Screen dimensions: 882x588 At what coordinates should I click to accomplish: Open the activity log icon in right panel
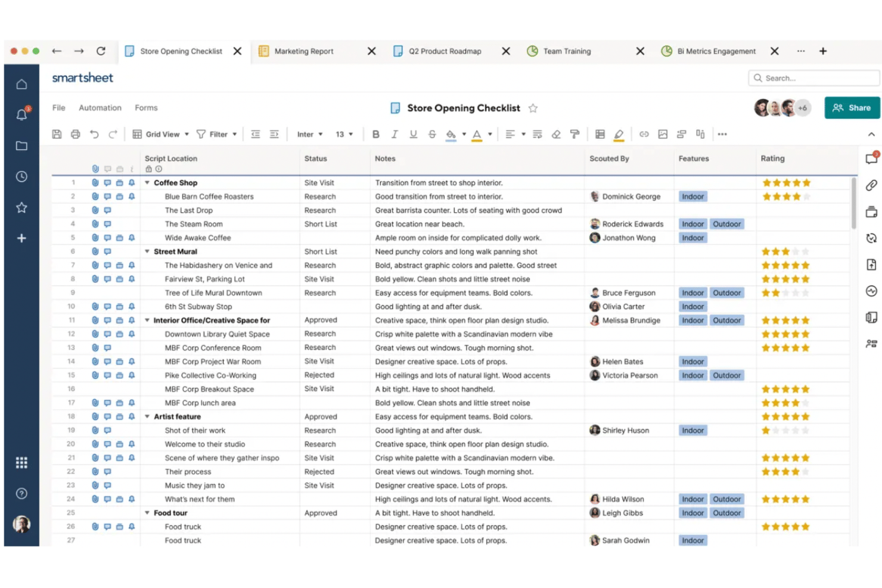[871, 291]
